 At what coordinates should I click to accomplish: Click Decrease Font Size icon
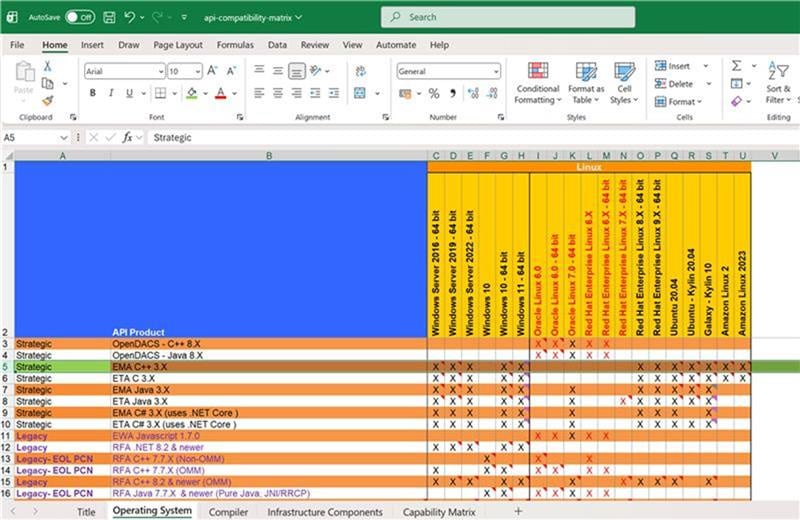tap(231, 71)
